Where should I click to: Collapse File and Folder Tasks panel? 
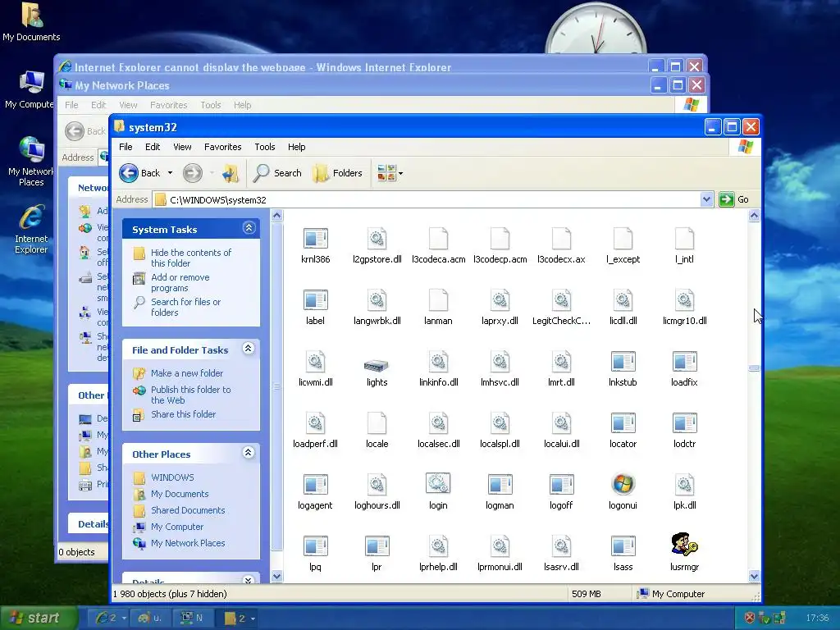click(248, 349)
